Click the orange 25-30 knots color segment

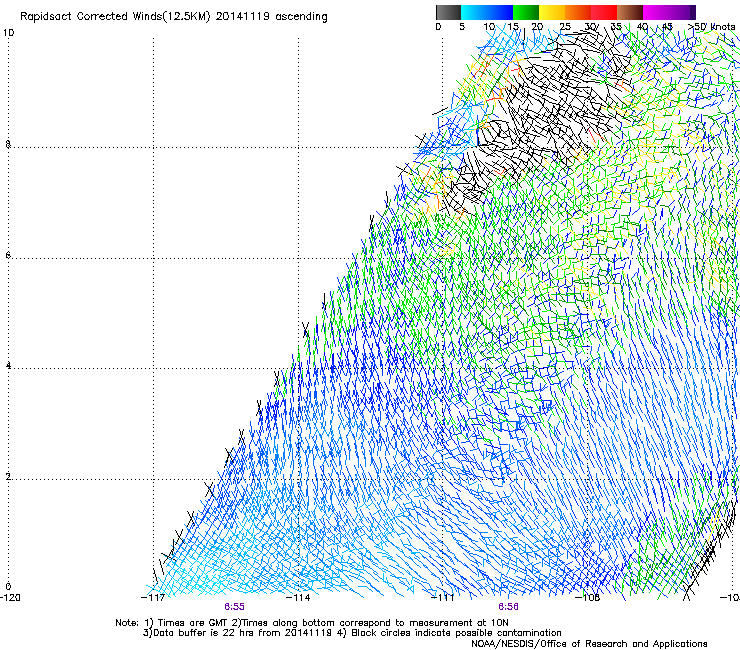578,12
